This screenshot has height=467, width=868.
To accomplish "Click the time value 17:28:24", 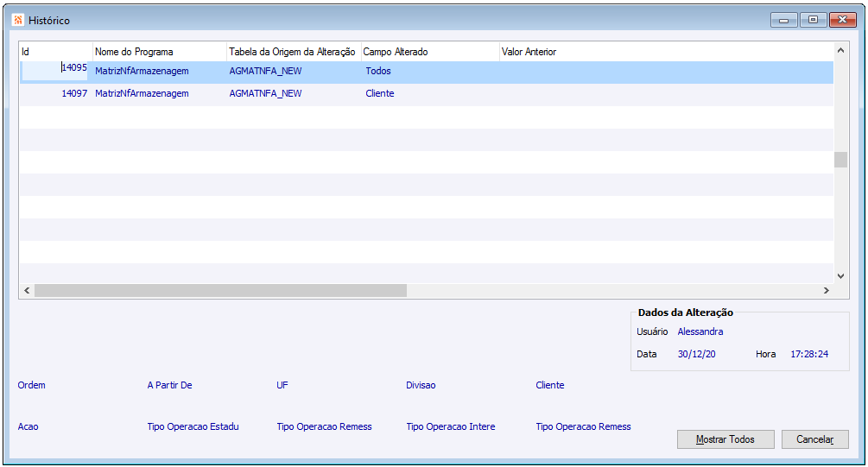I will point(809,354).
